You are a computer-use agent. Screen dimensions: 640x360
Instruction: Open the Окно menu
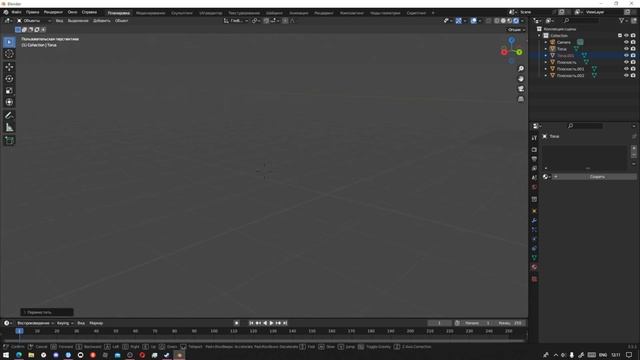[72, 12]
